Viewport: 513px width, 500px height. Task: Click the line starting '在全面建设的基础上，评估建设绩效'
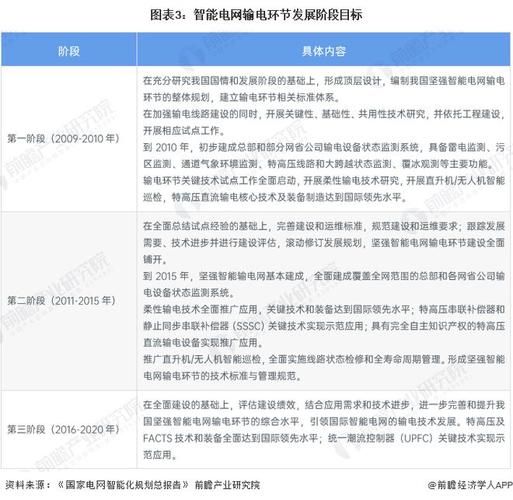324,405
